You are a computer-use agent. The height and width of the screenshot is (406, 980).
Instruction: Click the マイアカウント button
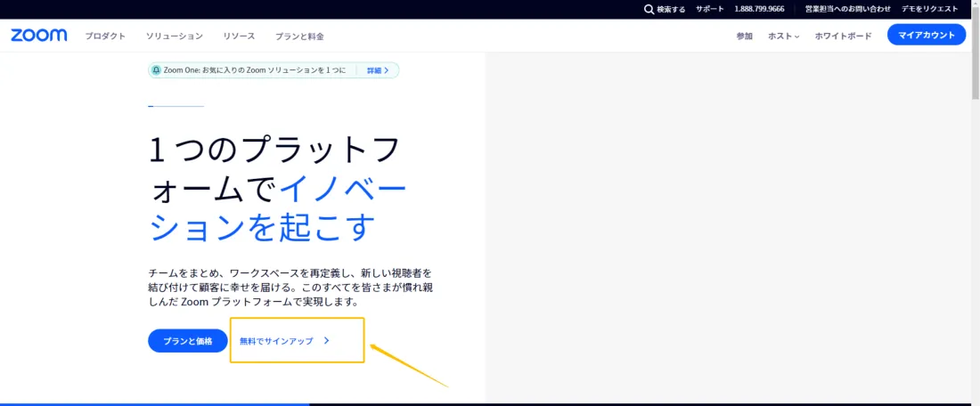[927, 35]
